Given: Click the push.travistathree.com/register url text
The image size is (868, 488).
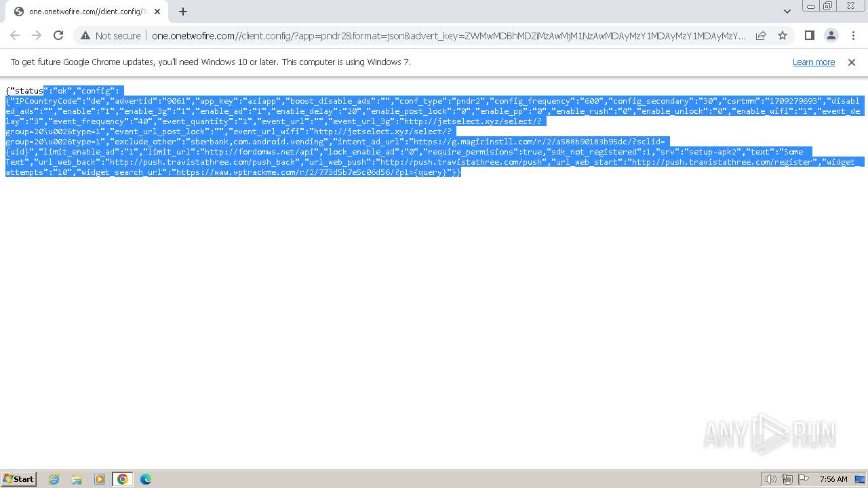Looking at the screenshot, I should 722,162.
